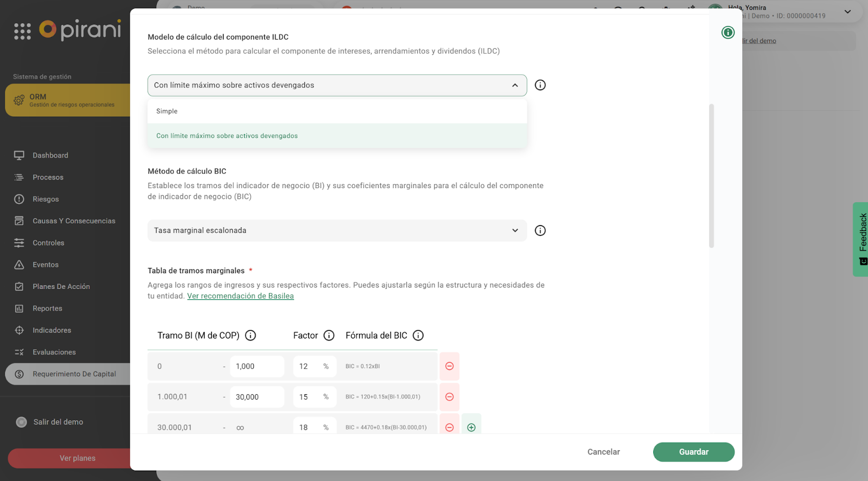
Task: Click the Cancelar button
Action: tap(603, 452)
